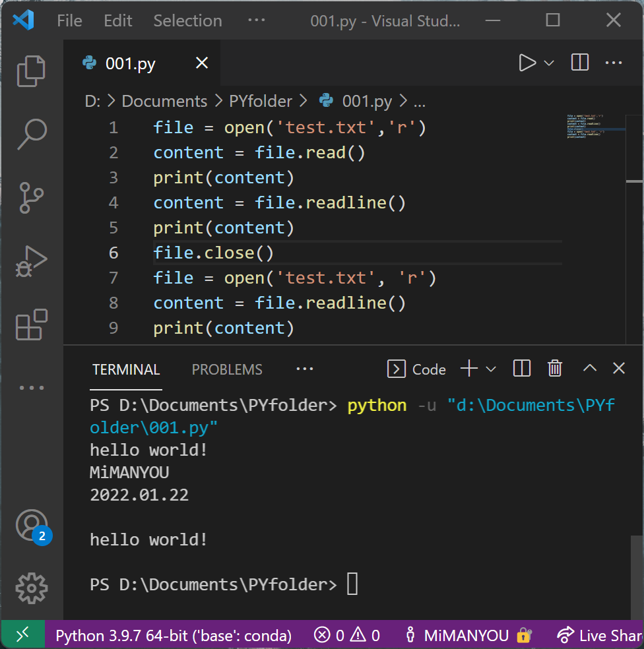Open the Source Control view
This screenshot has height=649, width=644.
pyautogui.click(x=31, y=197)
